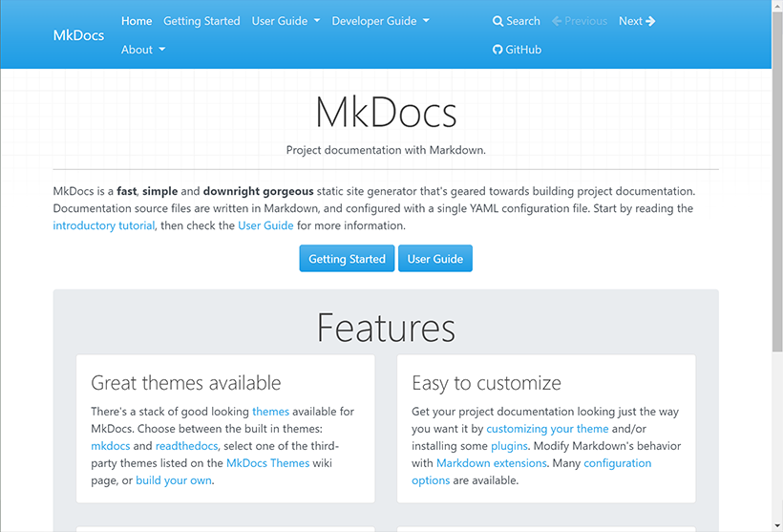The height and width of the screenshot is (532, 783).
Task: Click the blue User Guide button
Action: pyautogui.click(x=434, y=258)
